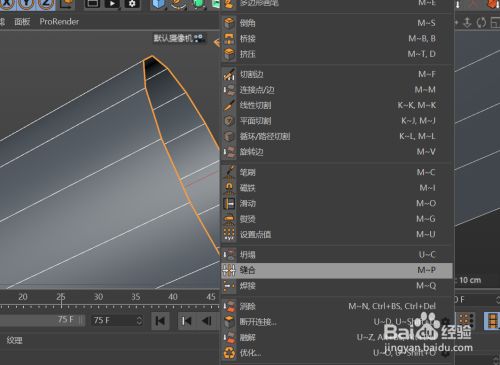
Task: Select 连接点/边 (Connect Points/Edges) entry
Action: 337,90
